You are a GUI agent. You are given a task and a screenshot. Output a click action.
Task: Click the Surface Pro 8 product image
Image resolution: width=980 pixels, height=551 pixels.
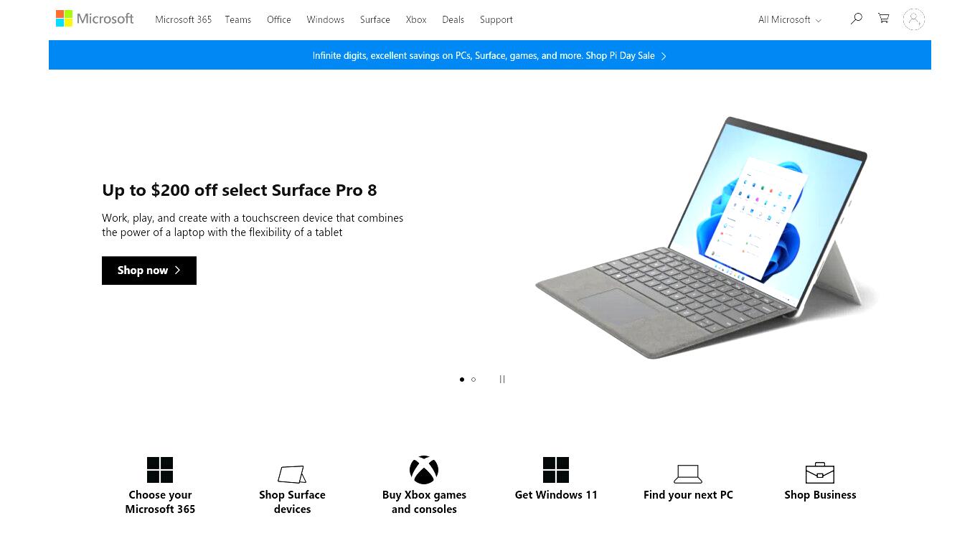[708, 237]
